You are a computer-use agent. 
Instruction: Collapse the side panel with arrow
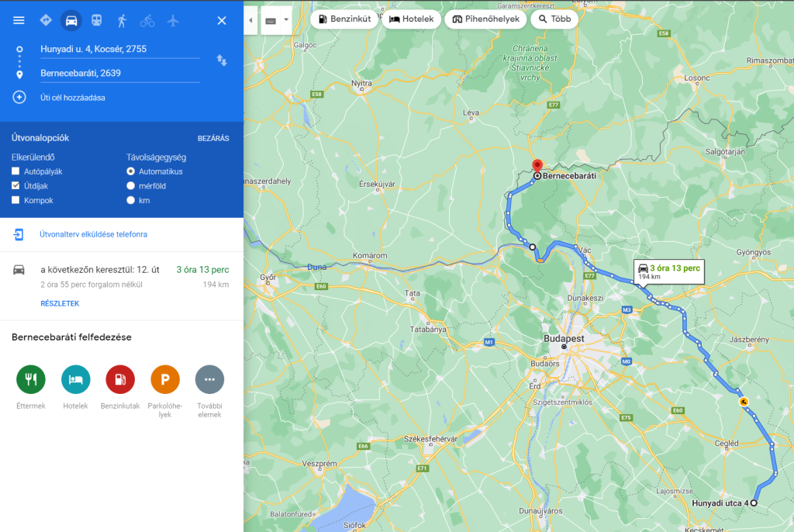coord(250,20)
